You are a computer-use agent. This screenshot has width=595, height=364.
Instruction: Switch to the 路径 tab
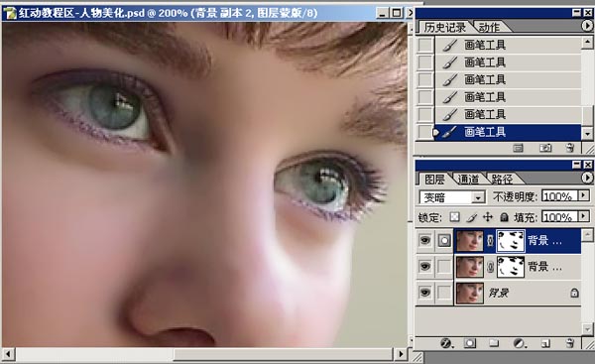[502, 180]
